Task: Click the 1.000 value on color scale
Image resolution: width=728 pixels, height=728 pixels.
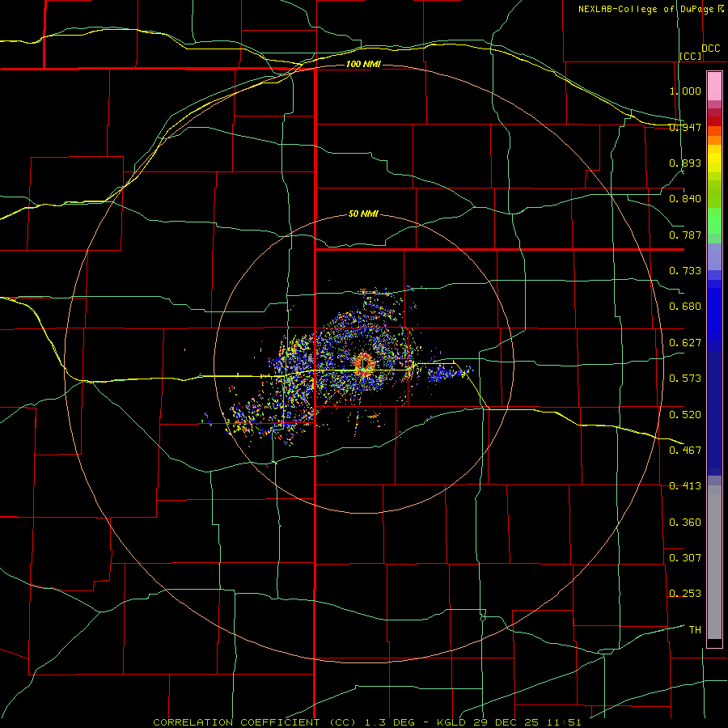Action: point(685,91)
